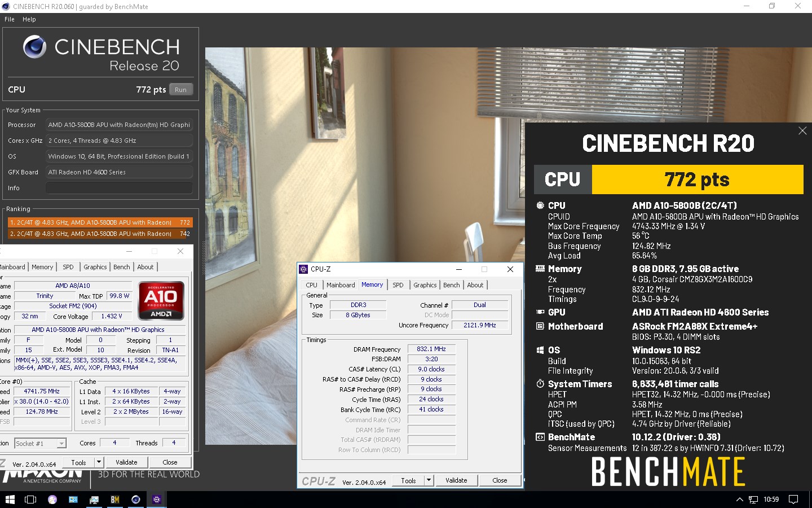Open About tab in left CPU-Z window
The height and width of the screenshot is (508, 812).
tap(145, 267)
